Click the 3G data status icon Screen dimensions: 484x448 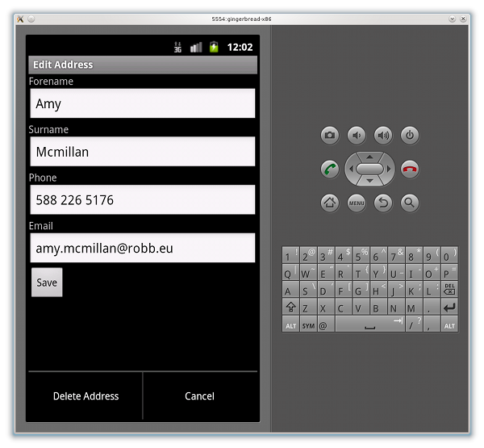click(177, 47)
